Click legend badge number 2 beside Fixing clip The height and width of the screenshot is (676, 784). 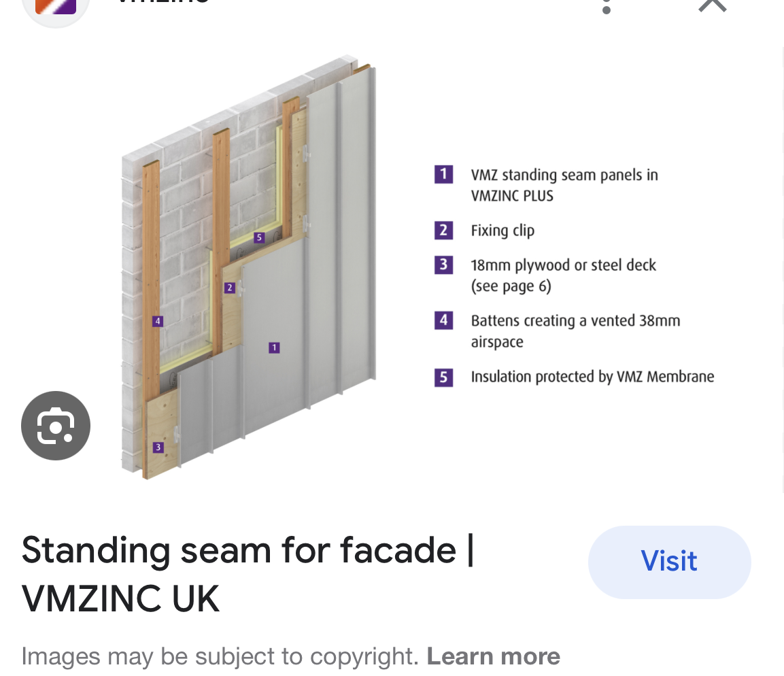[x=443, y=230]
